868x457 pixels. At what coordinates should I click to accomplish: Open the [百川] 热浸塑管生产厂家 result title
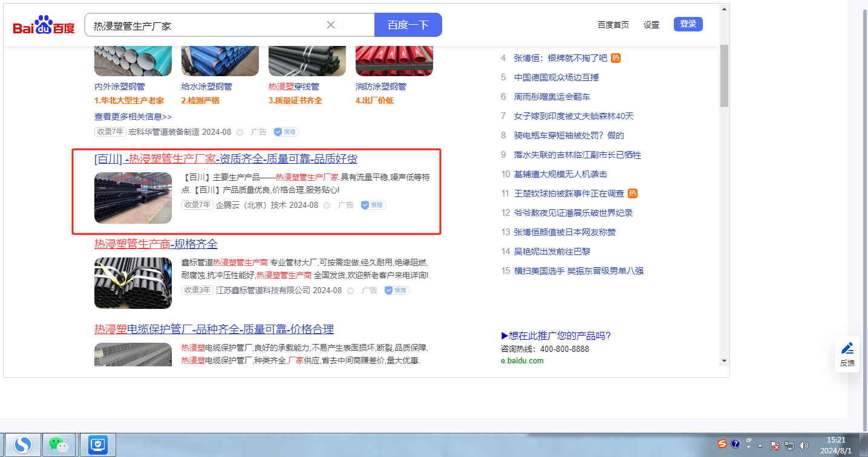click(226, 159)
